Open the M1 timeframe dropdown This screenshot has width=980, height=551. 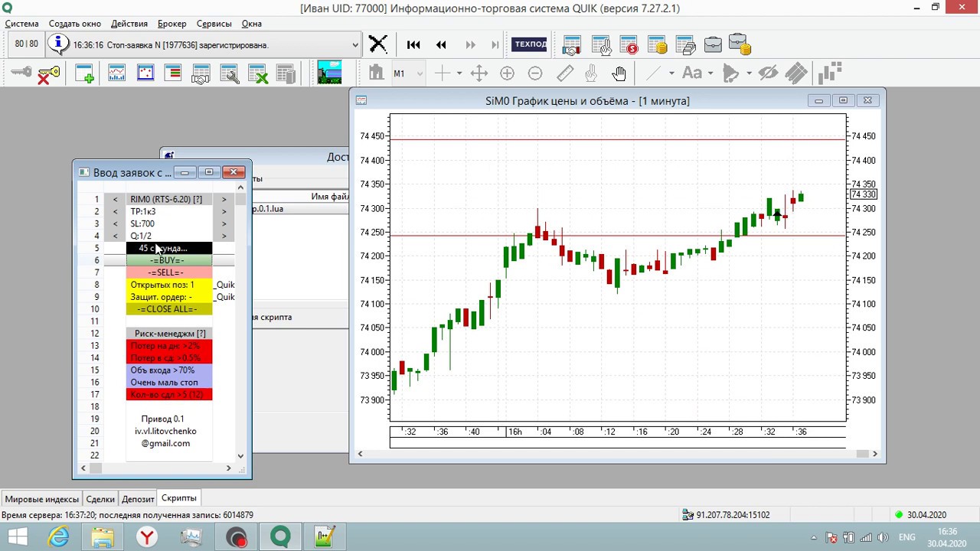(x=409, y=73)
